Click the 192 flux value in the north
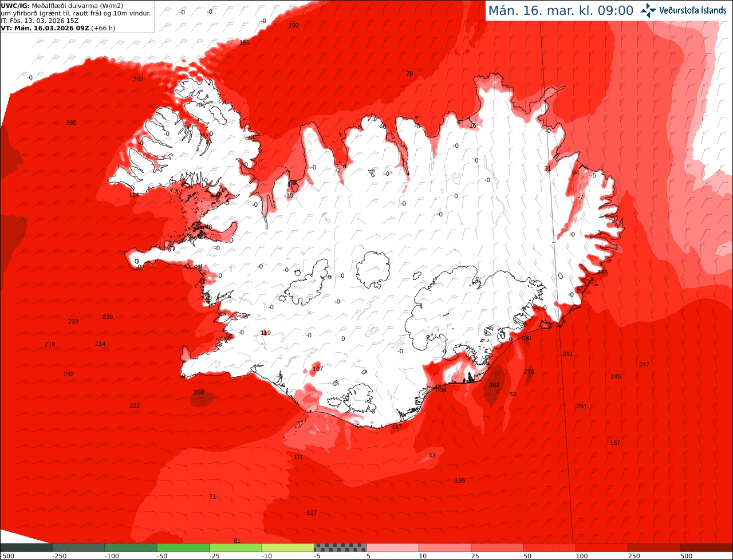 point(294,25)
